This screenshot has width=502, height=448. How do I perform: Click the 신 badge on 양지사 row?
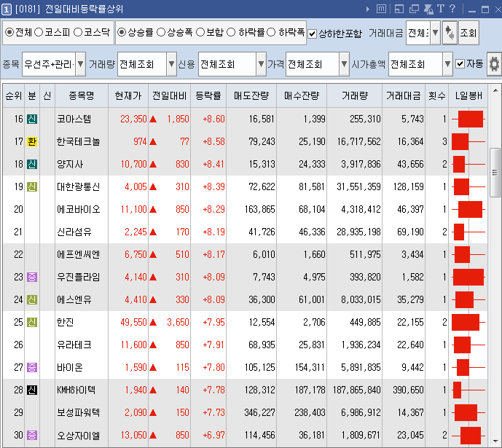(32, 164)
